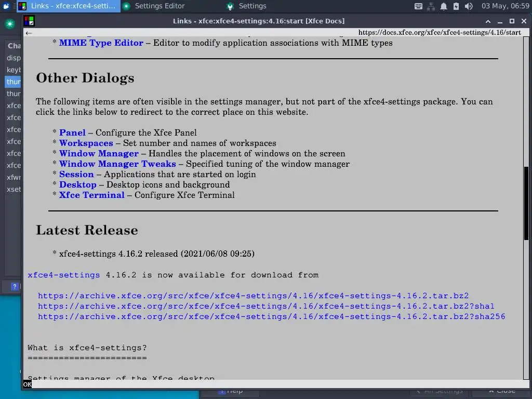Click the Links browser back arrow
The height and width of the screenshot is (399, 532).
[x=29, y=33]
